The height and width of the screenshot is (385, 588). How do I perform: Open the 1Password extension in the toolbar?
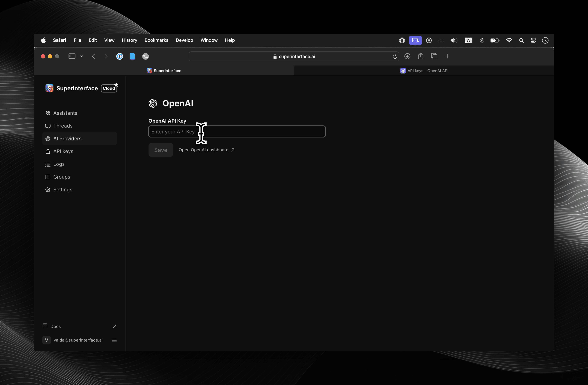tap(119, 56)
